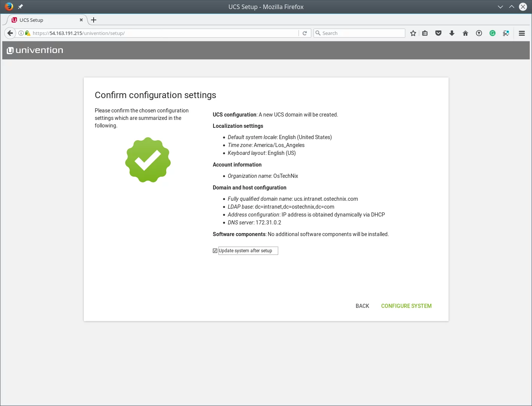Go to Firefox home page icon

[465, 33]
